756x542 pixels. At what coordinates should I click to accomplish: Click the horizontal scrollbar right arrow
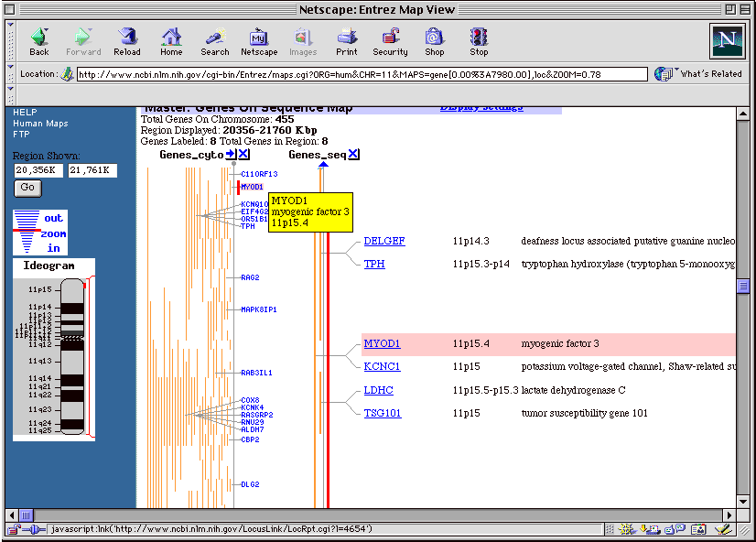point(729,515)
